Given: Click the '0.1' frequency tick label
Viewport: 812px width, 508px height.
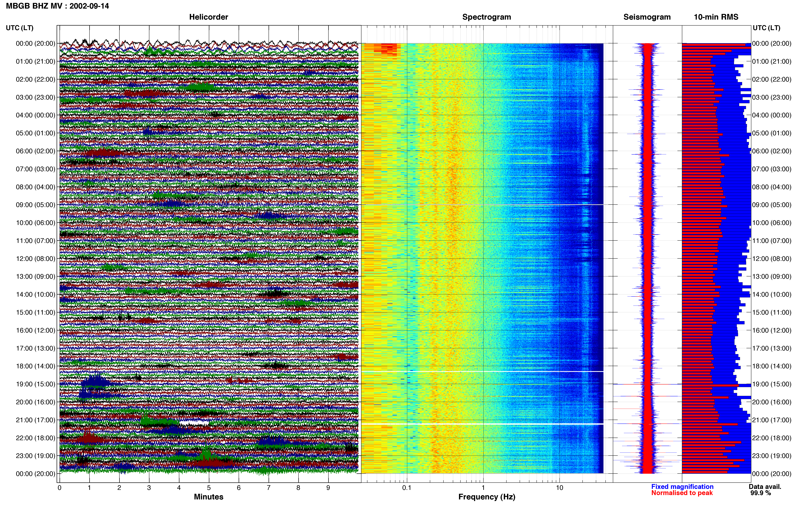Looking at the screenshot, I should (407, 488).
